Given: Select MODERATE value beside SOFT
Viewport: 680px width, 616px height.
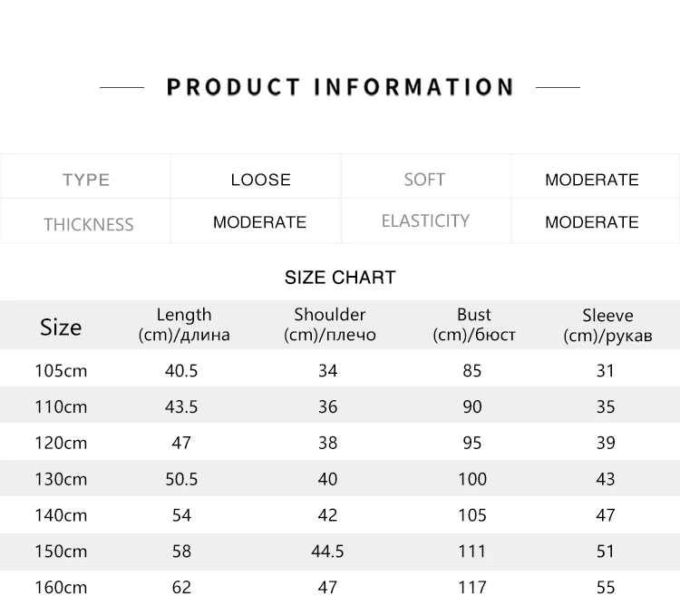Looking at the screenshot, I should [x=591, y=180].
